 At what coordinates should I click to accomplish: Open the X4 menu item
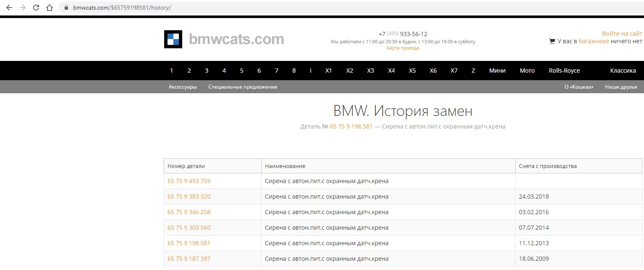(x=392, y=71)
